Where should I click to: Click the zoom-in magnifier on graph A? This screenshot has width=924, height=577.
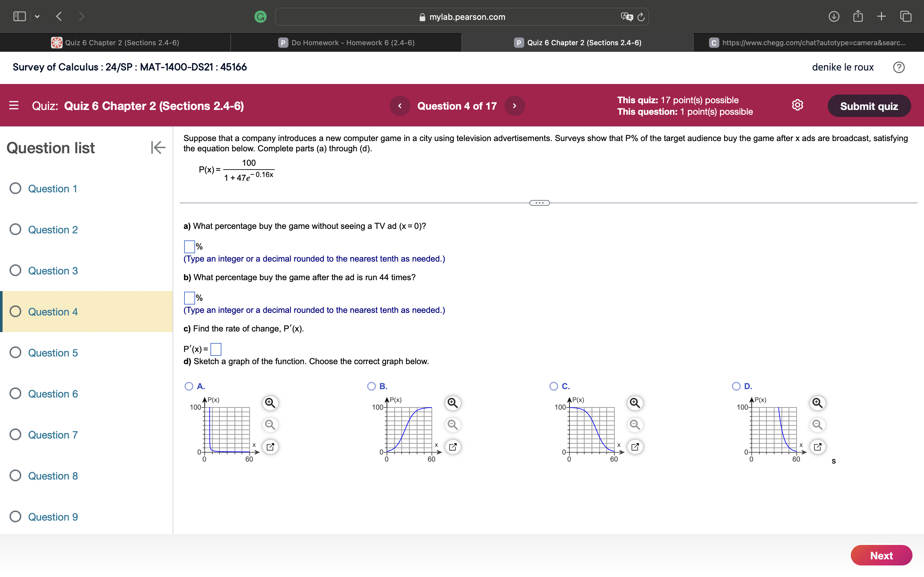tap(270, 403)
